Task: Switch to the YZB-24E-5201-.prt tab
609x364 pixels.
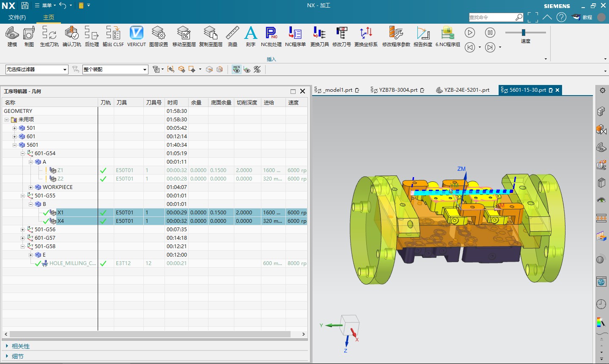Action: click(x=463, y=90)
